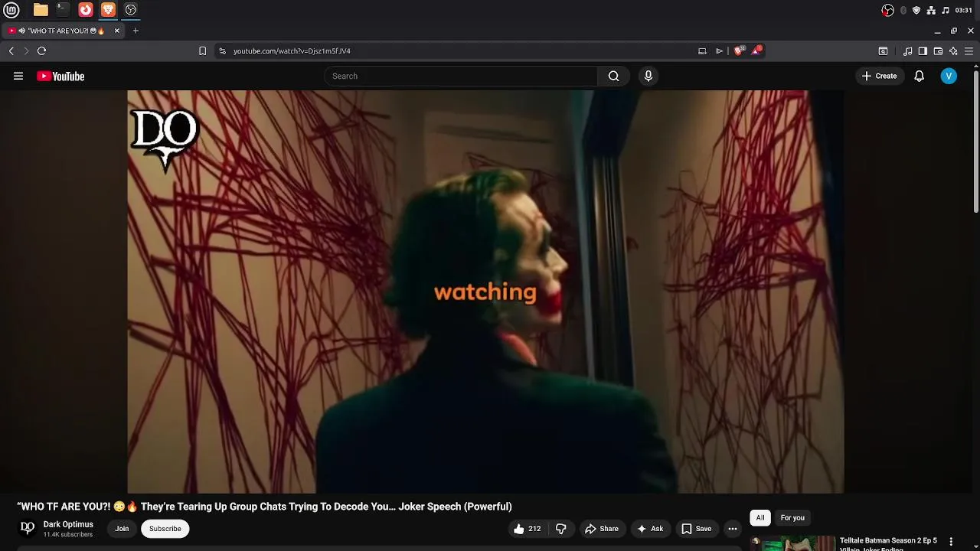Open the browser main hamburger menu

[969, 51]
